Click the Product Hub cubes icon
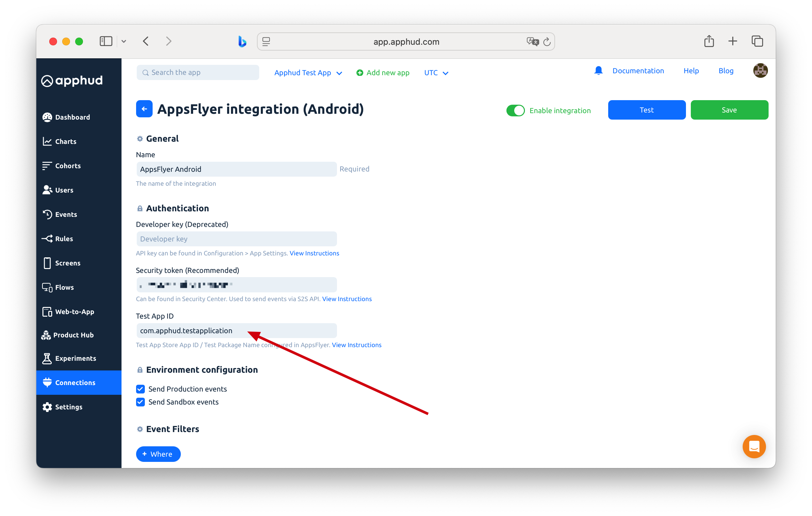 pyautogui.click(x=46, y=335)
